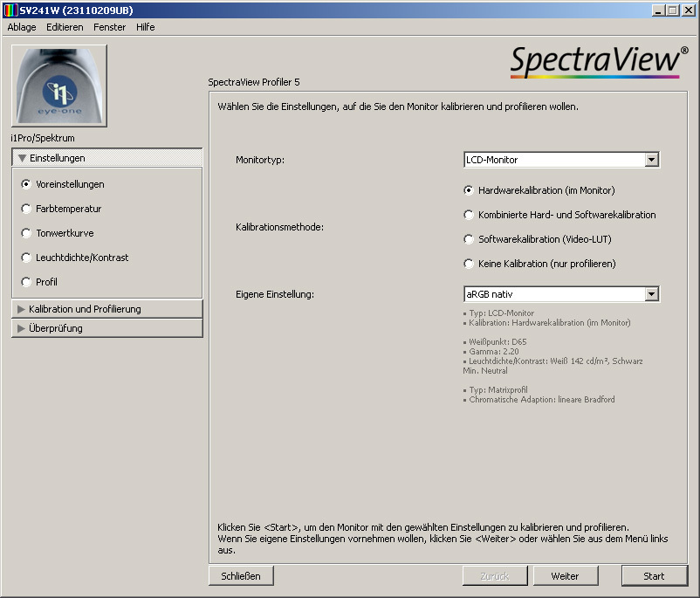The width and height of the screenshot is (700, 598).
Task: Click 'Kalibration: Hardwarekalibration (im Monitor)' summary line
Action: pos(547,323)
